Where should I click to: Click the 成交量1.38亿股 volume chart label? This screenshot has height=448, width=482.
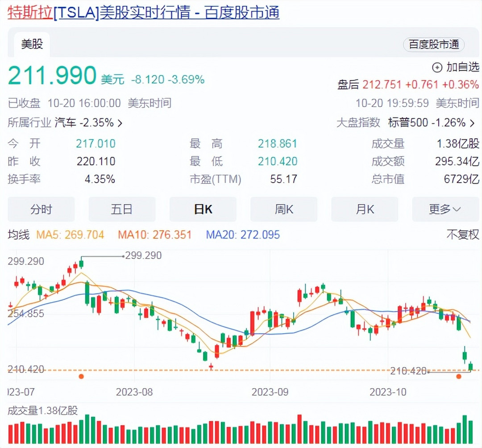point(43,410)
